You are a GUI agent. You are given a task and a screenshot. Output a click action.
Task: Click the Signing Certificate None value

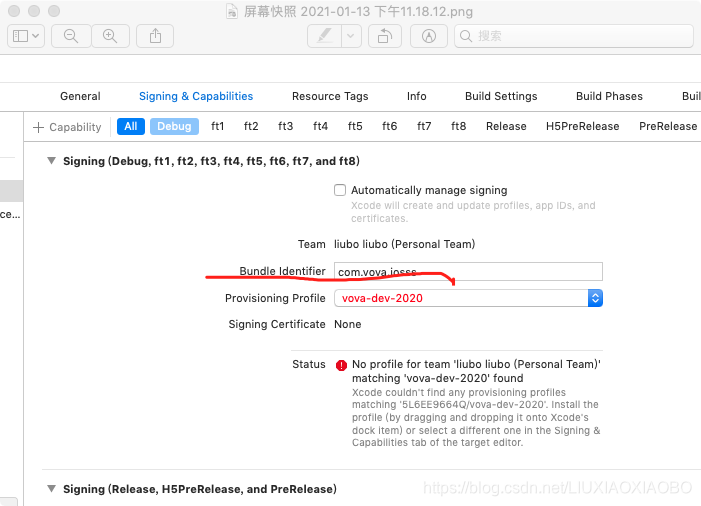[x=347, y=324]
